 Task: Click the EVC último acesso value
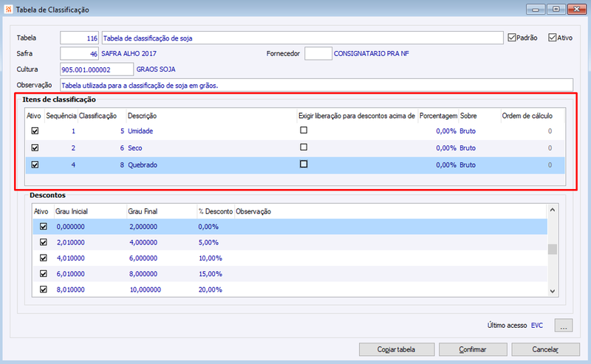click(x=537, y=325)
